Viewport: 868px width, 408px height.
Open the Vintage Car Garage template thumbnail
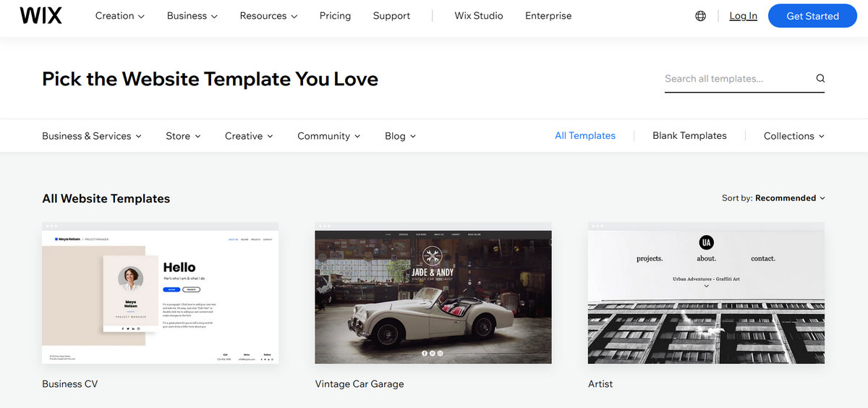(433, 293)
